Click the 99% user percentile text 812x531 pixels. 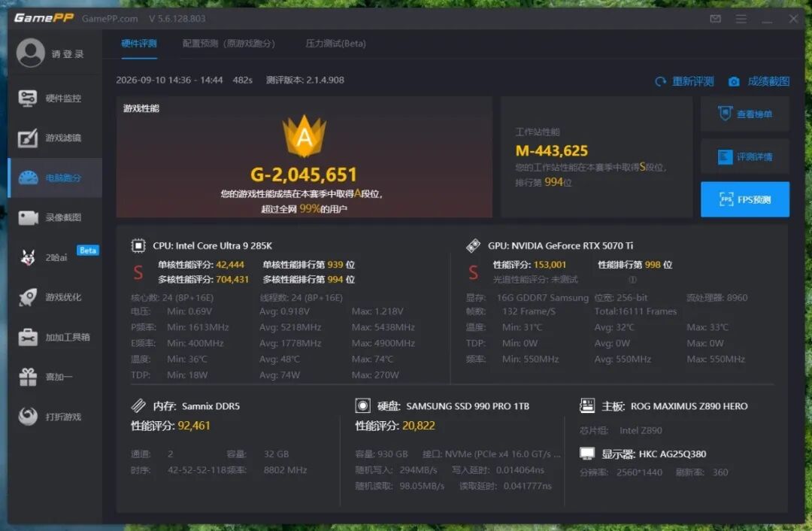(x=310, y=209)
